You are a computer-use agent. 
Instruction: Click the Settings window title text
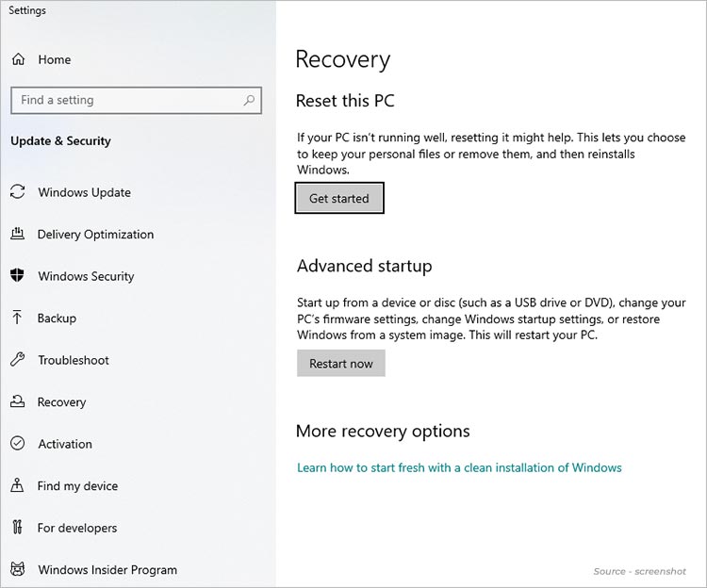tap(27, 10)
